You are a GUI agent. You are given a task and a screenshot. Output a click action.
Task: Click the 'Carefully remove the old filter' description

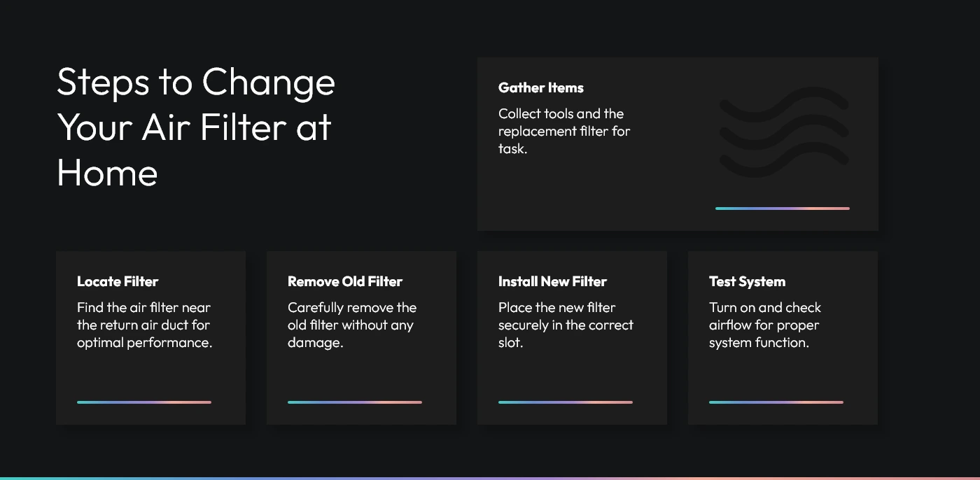(x=351, y=325)
